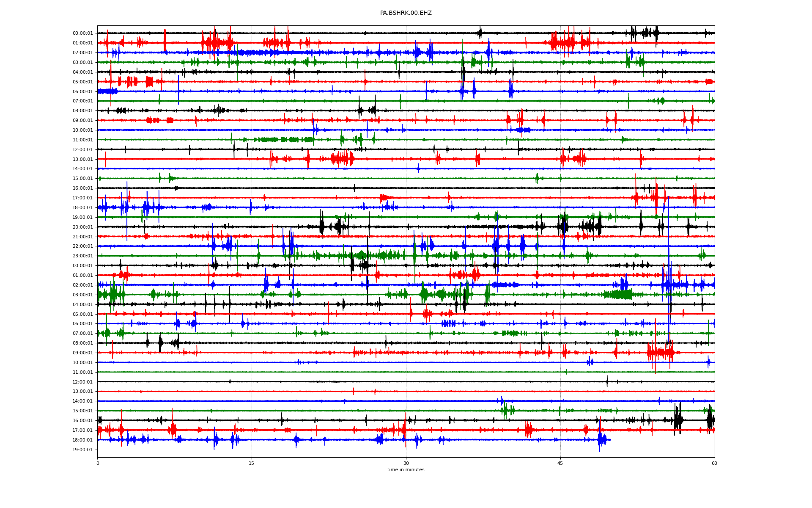Select the 23:00:01 row time label
Image resolution: width=812 pixels, height=508 pixels.
click(82, 256)
